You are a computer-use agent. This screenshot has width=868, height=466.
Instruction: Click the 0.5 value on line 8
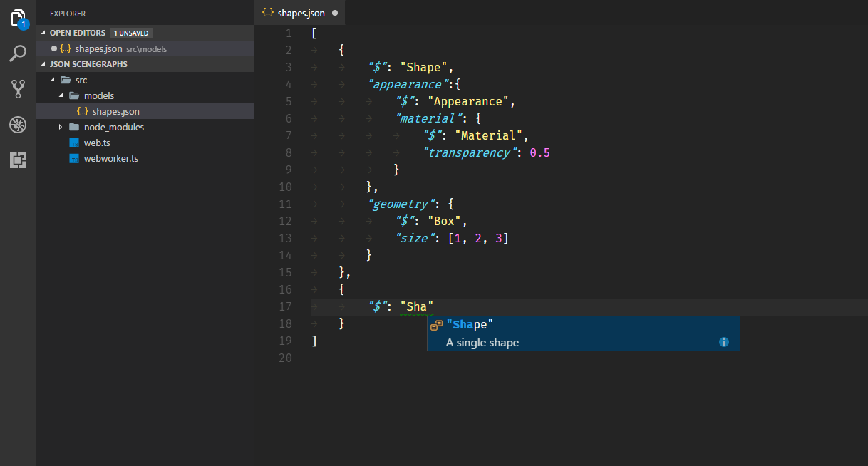pos(540,152)
